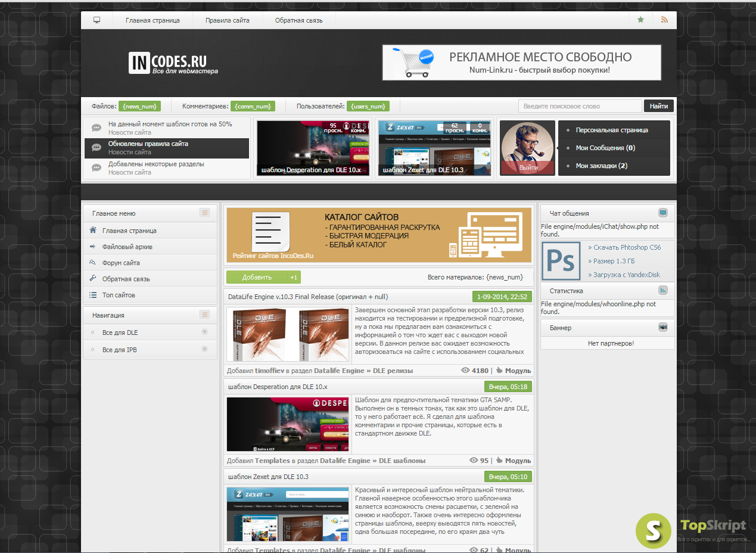Expand the Все для DLE category
This screenshot has width=756, height=553.
(x=204, y=332)
